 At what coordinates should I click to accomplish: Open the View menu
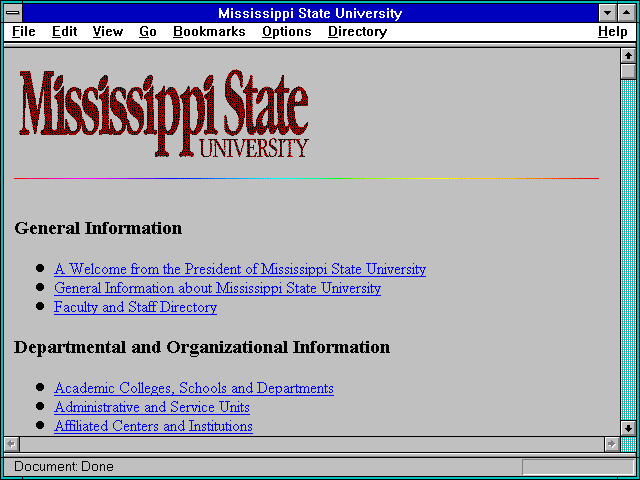pos(107,32)
